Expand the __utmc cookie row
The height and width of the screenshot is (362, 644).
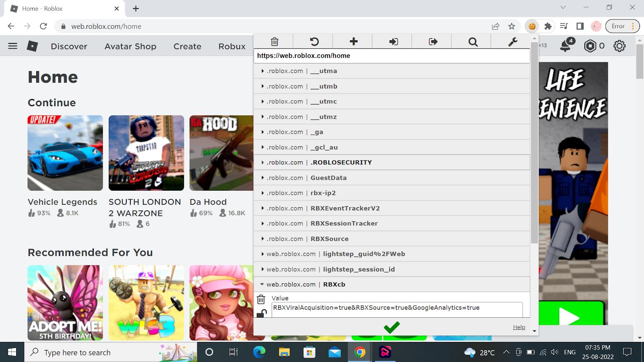(392, 101)
